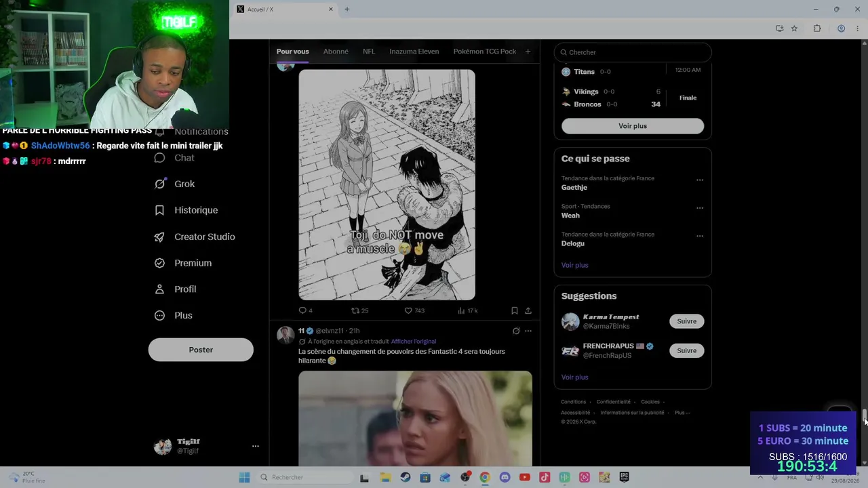Open the Windows Start menu
Image resolution: width=868 pixels, height=488 pixels.
pos(244,477)
